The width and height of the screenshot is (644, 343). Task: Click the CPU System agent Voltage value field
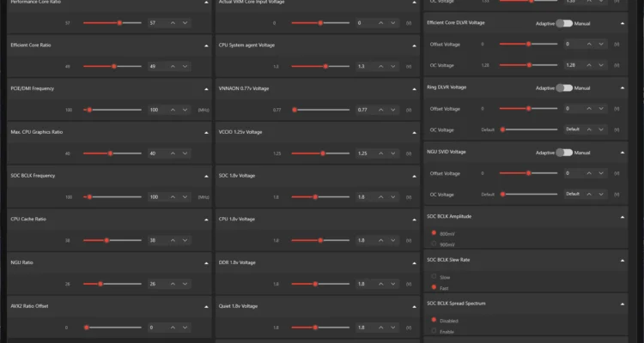coord(366,67)
